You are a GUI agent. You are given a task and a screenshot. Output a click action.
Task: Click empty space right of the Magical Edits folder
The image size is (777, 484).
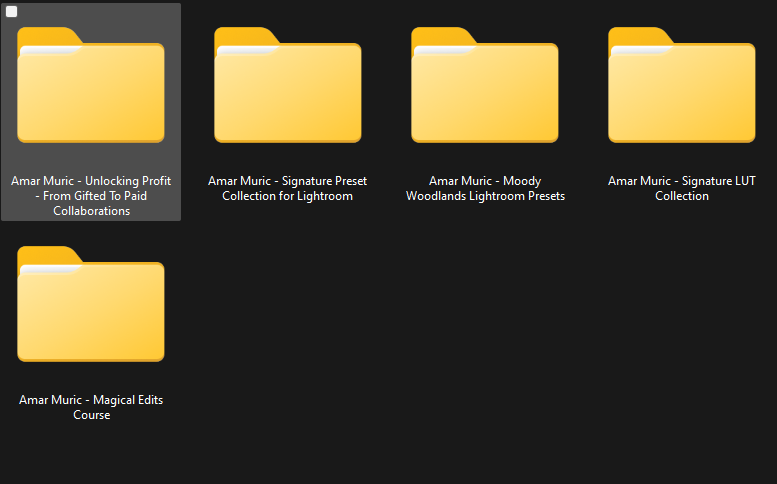pos(450,330)
